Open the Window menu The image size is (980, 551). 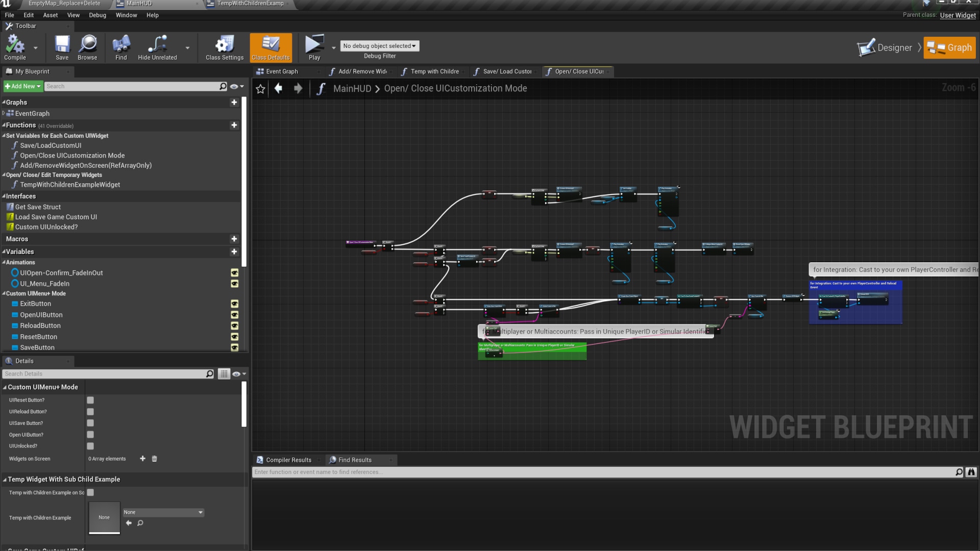pyautogui.click(x=126, y=15)
